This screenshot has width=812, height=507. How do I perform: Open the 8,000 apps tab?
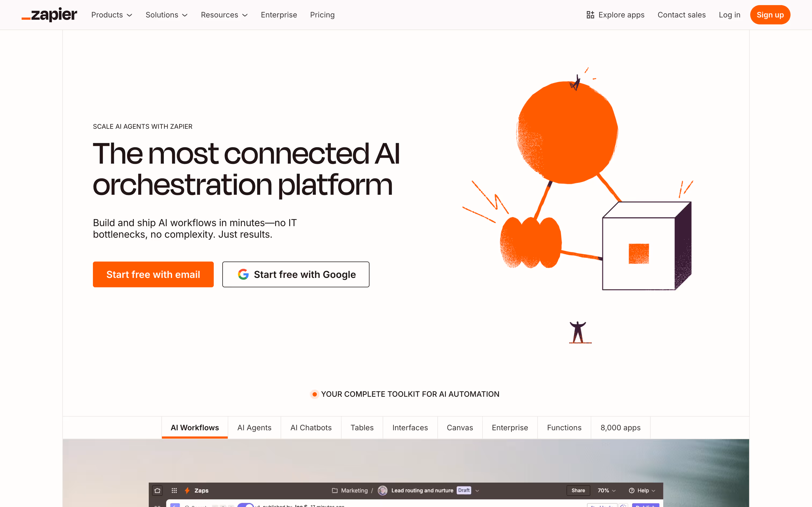(x=620, y=428)
